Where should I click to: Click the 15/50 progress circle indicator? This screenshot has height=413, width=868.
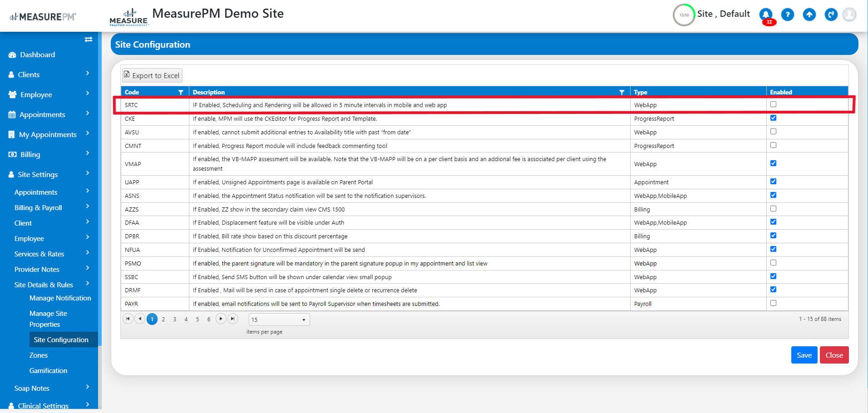tap(684, 15)
